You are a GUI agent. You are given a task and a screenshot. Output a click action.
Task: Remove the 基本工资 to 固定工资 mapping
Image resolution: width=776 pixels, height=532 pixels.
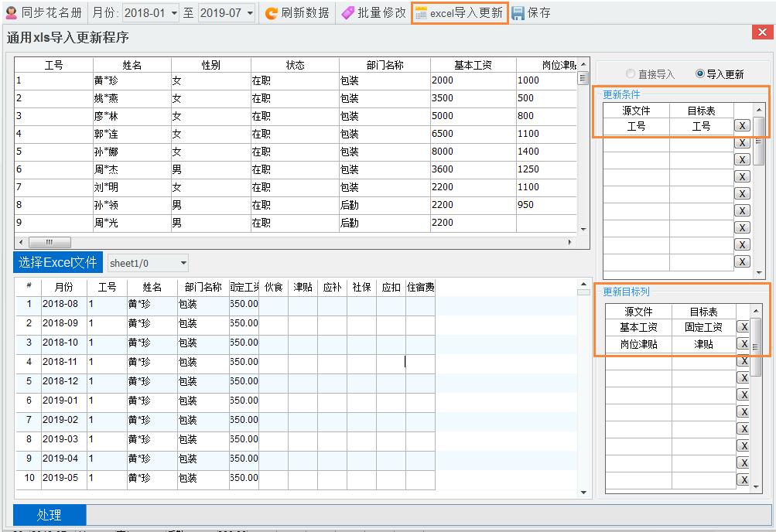744,327
